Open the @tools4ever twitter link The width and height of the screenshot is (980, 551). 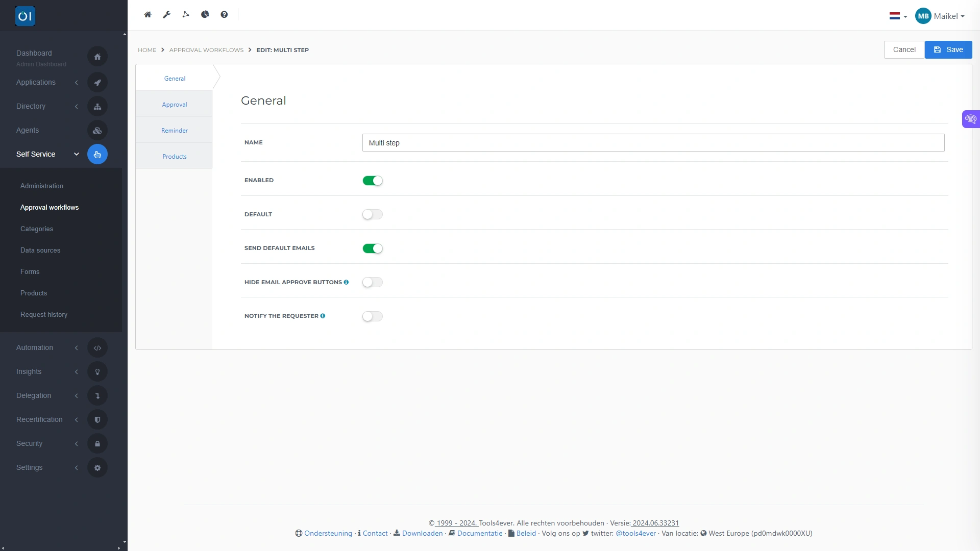[635, 534]
